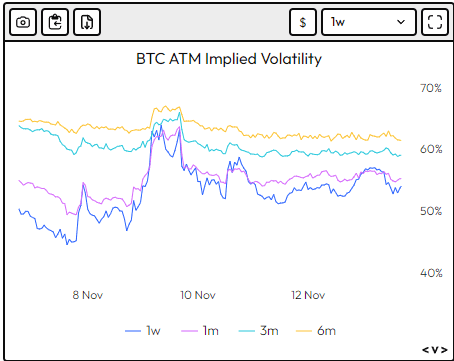Click the 8 Nov date axis label
Image resolution: width=454 pixels, height=361 pixels.
tap(88, 295)
